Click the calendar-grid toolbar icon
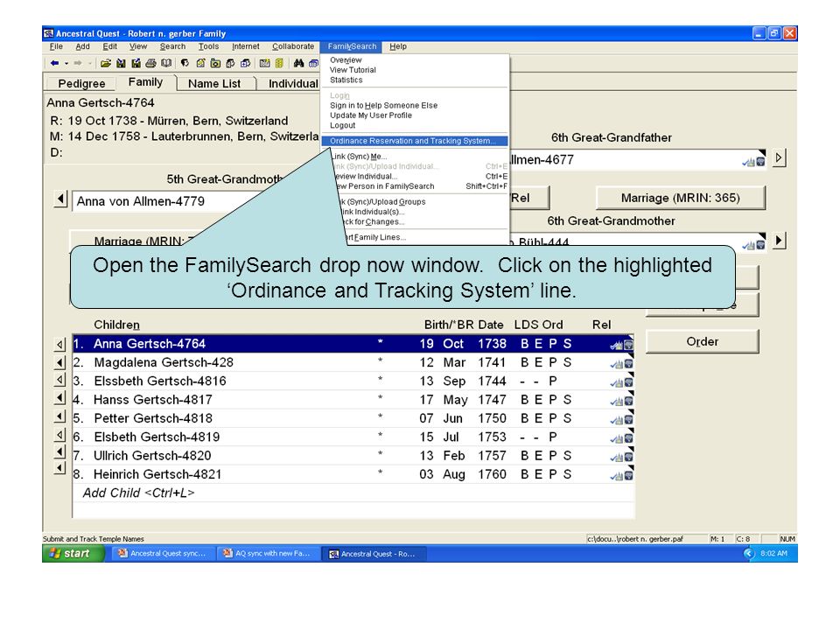 264,63
